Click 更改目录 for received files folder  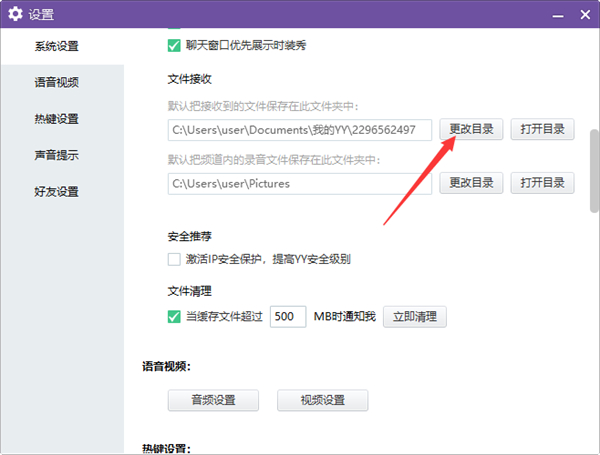pyautogui.click(x=471, y=129)
